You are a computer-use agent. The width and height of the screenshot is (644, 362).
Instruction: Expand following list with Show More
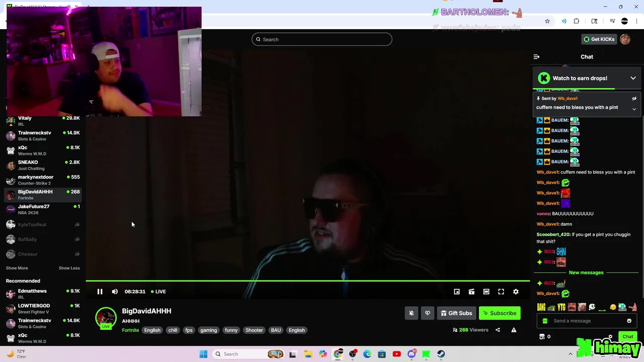pyautogui.click(x=17, y=268)
